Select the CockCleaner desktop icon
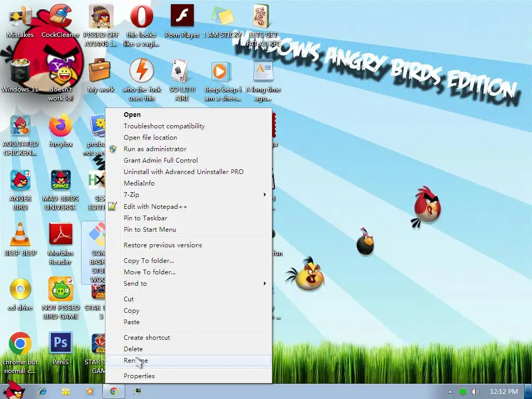 tap(60, 16)
